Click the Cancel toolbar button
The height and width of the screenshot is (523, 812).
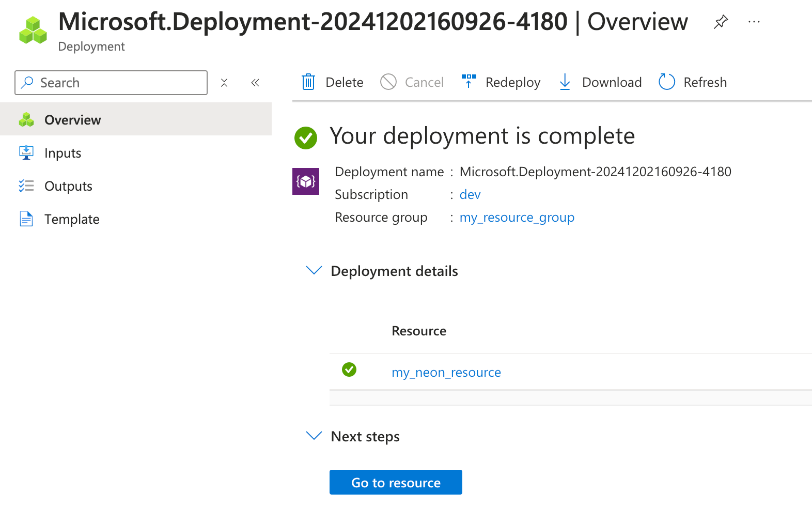[x=412, y=82]
